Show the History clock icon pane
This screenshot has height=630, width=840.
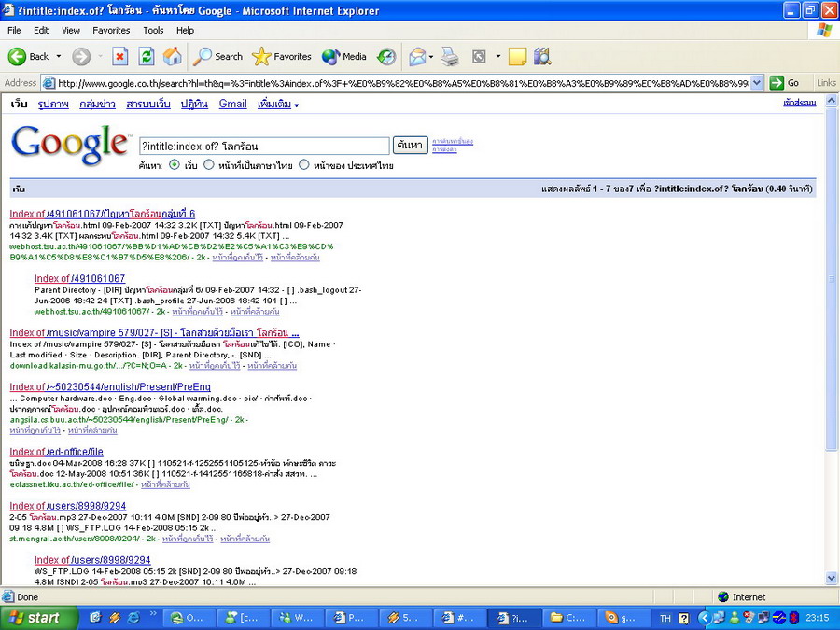point(385,56)
